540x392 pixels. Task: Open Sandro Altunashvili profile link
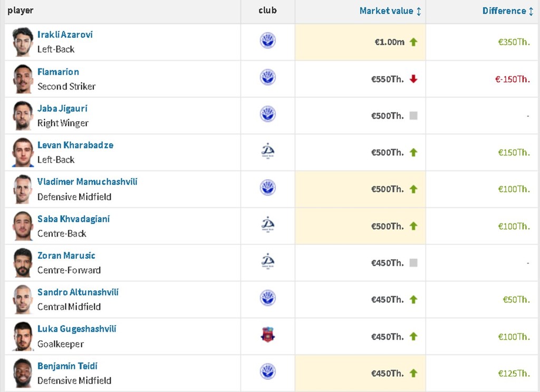[x=78, y=292]
